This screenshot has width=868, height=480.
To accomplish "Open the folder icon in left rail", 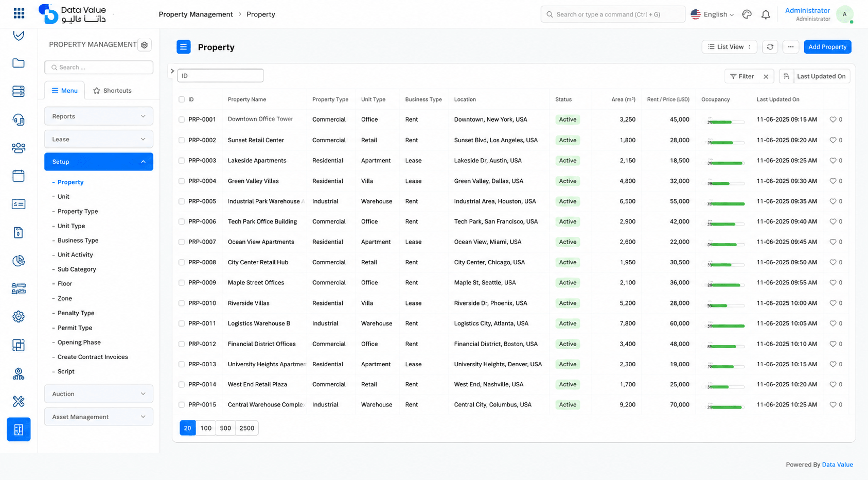I will 19,63.
